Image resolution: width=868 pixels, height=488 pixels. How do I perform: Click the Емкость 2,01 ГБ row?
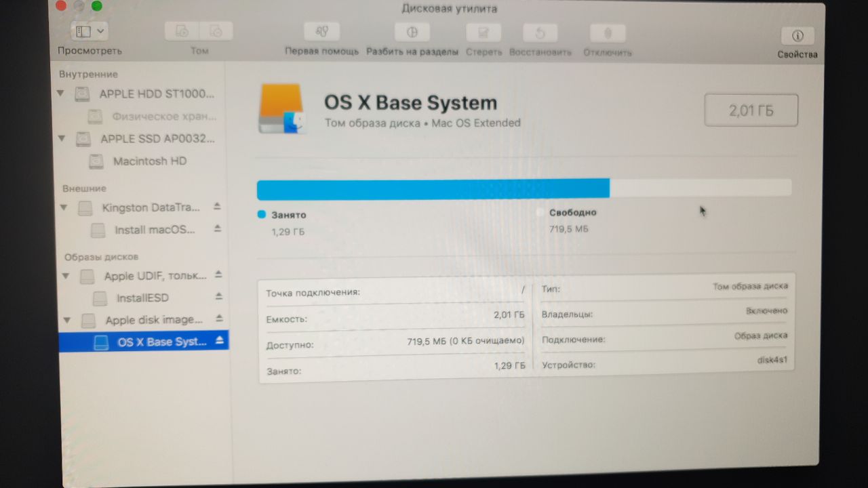[x=395, y=317]
